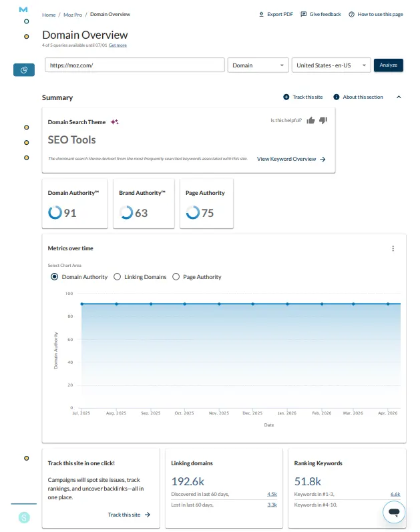Click the Brand Authority score ring
This screenshot has width=420, height=532.
[x=126, y=212]
